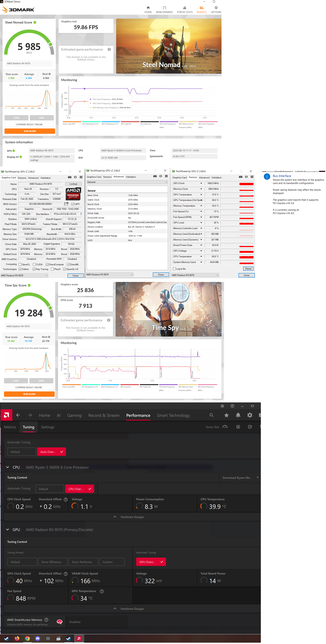Toggle the OpenCL checkbox in GPU-Z

point(20,264)
